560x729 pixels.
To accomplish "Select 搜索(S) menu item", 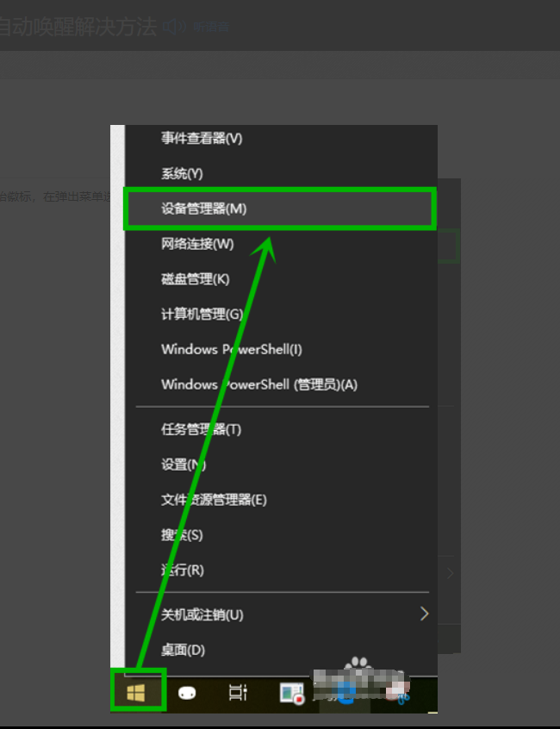I will point(182,535).
